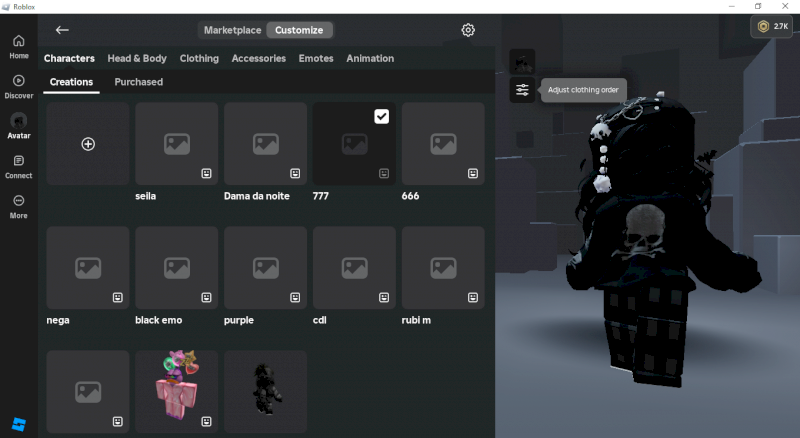Viewport: 800px width, 438px height.
Task: Open the Robux balance 2.7K
Action: 771,27
